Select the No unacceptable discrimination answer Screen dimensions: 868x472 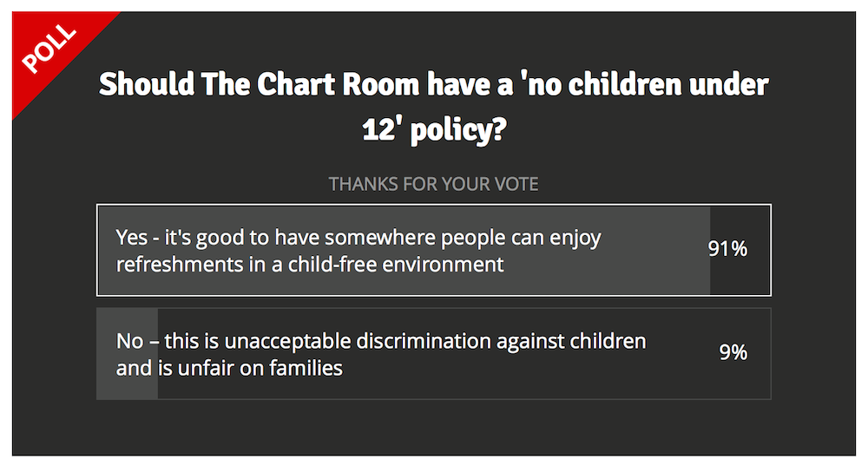coord(433,354)
